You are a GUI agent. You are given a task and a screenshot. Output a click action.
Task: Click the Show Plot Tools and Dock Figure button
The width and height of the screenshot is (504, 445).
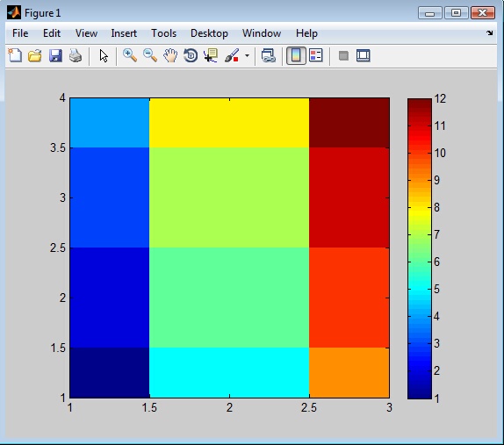[364, 55]
